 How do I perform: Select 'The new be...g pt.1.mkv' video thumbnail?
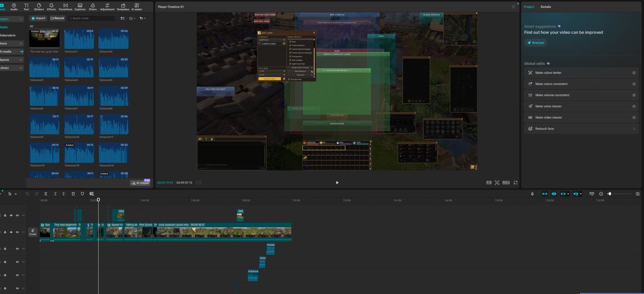pos(45,39)
